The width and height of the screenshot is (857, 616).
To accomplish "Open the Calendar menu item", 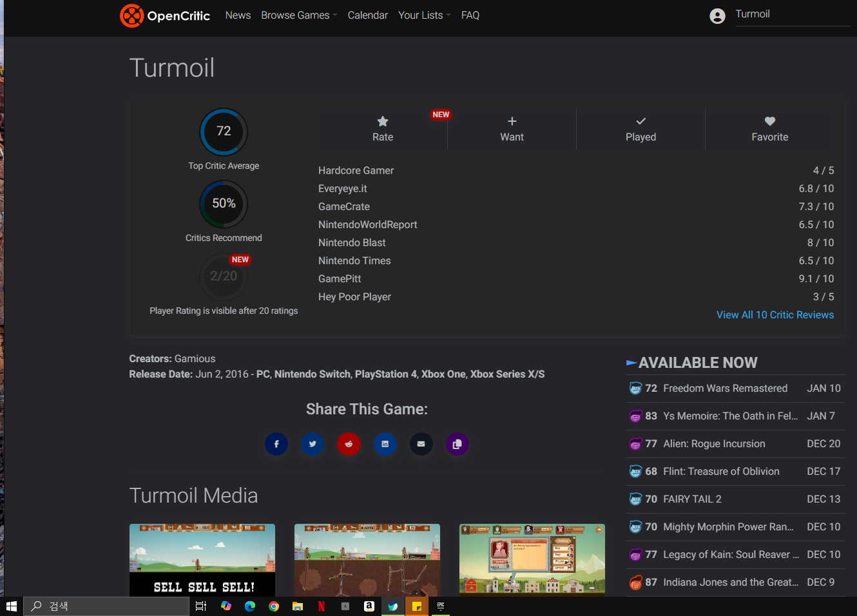I will (368, 15).
